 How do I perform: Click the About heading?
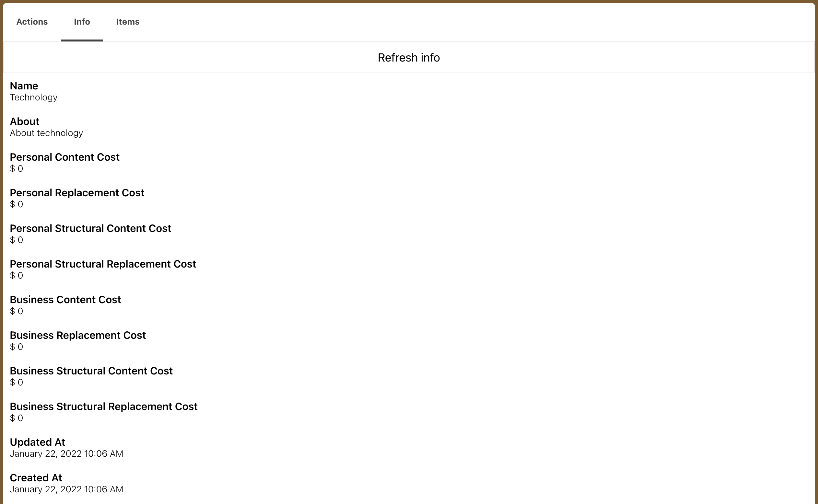25,122
